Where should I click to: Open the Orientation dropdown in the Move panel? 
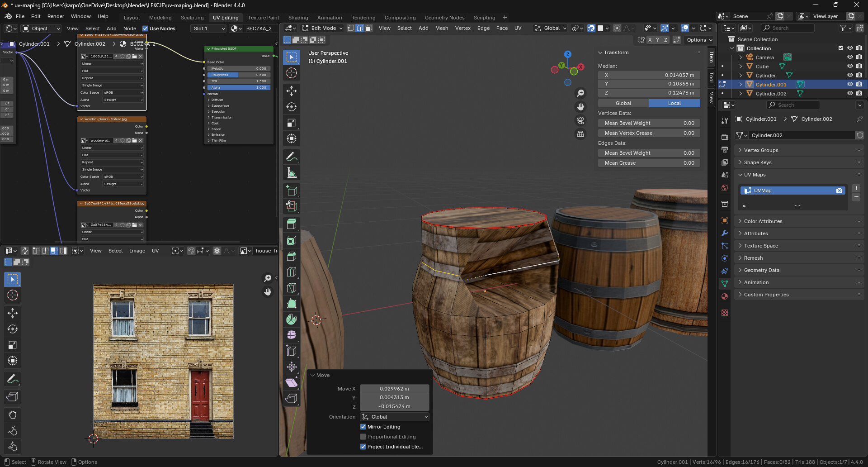(394, 417)
